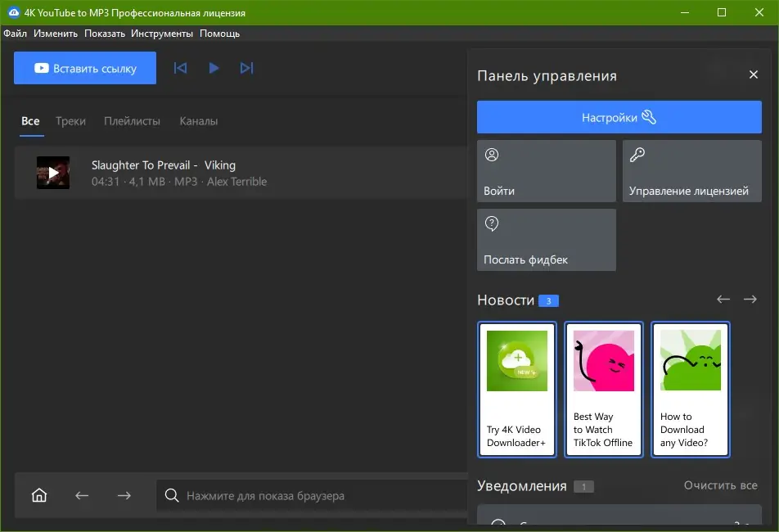Click the search magnifier icon
779x532 pixels.
pos(172,495)
